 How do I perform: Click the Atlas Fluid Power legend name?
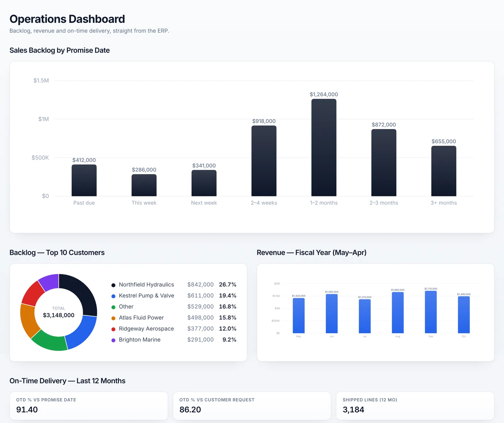(x=141, y=318)
